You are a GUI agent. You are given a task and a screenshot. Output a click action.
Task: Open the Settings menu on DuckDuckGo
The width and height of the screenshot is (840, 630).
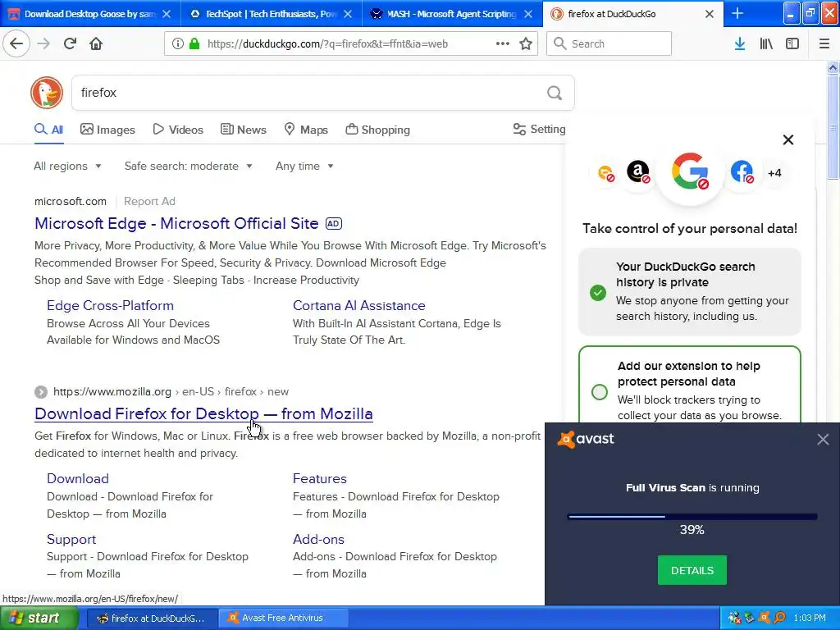539,129
